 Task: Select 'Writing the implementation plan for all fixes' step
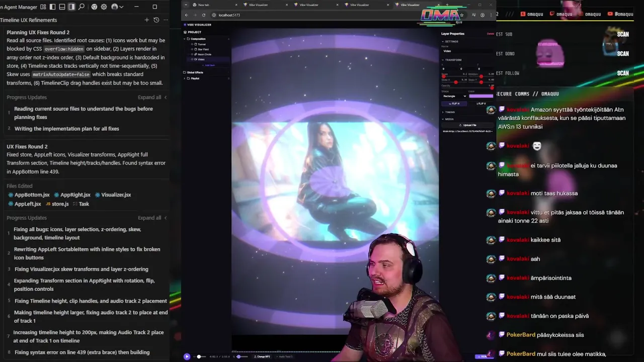click(67, 129)
